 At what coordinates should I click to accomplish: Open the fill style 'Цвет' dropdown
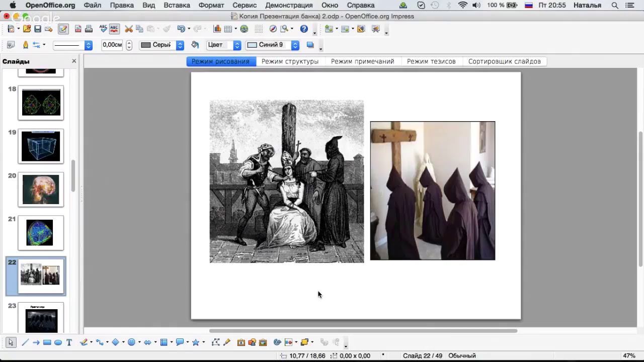point(237,45)
